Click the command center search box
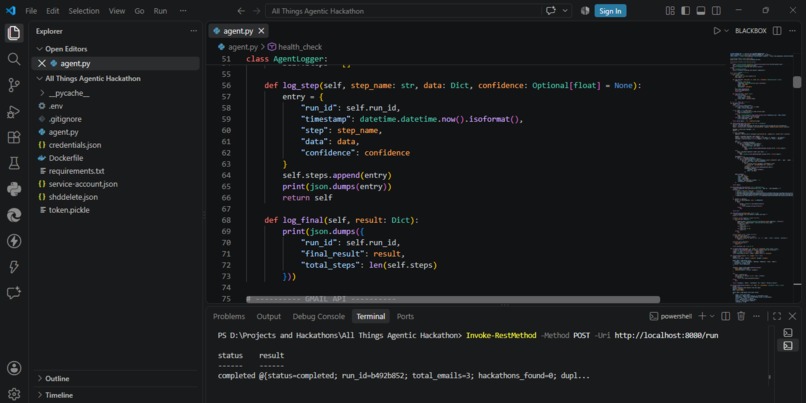The image size is (806, 403). point(402,11)
